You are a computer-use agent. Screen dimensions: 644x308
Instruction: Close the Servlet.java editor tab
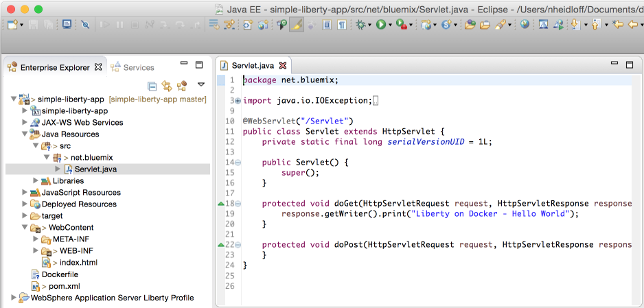click(x=283, y=66)
